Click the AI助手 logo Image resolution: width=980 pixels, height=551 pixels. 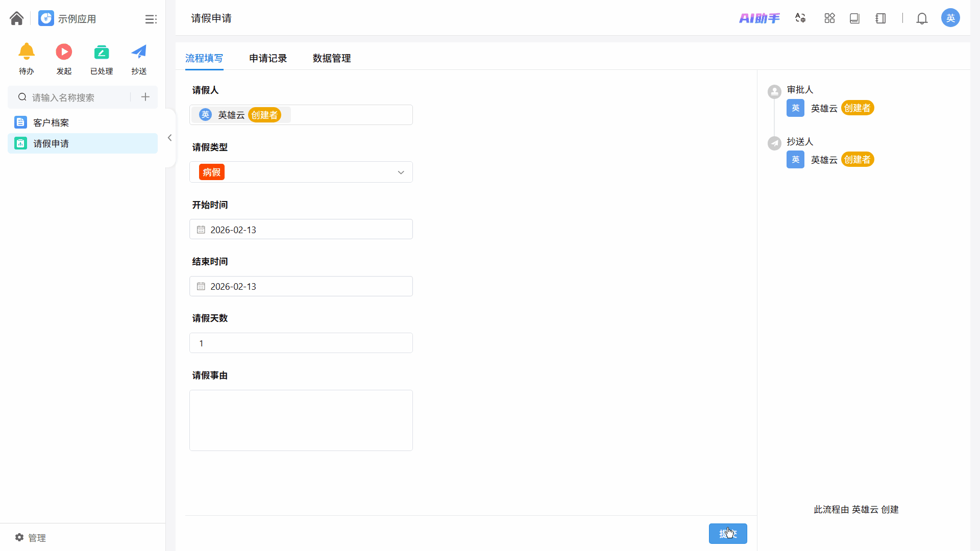pyautogui.click(x=759, y=18)
